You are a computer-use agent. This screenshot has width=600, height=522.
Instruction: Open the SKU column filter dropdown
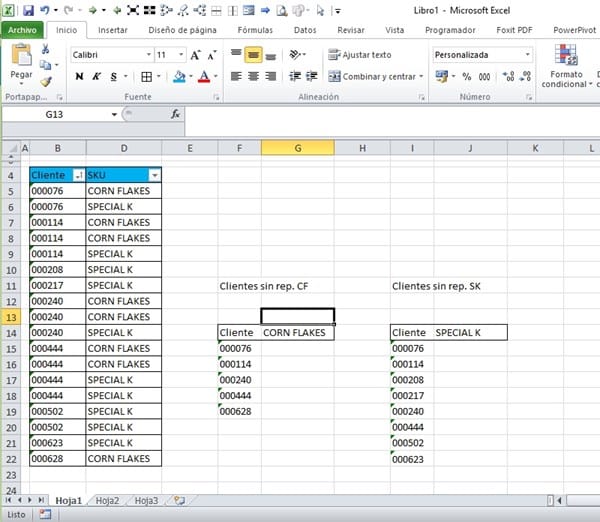pos(154,175)
